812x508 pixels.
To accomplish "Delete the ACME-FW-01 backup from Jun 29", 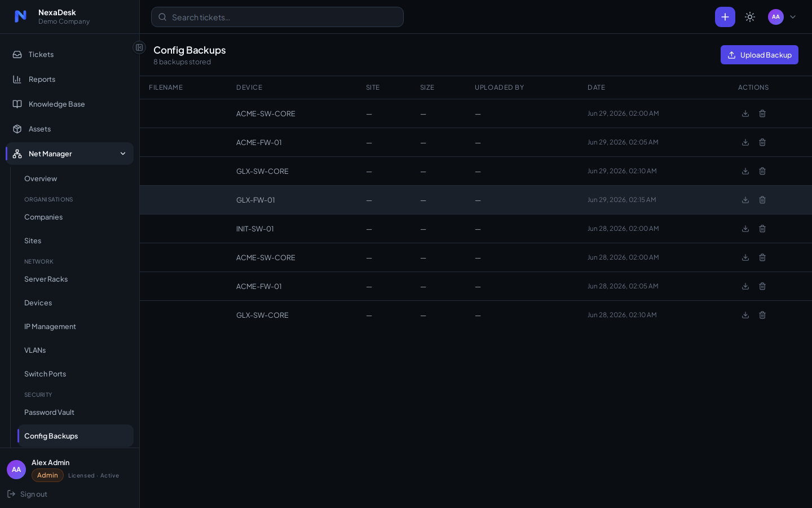I will pos(762,142).
